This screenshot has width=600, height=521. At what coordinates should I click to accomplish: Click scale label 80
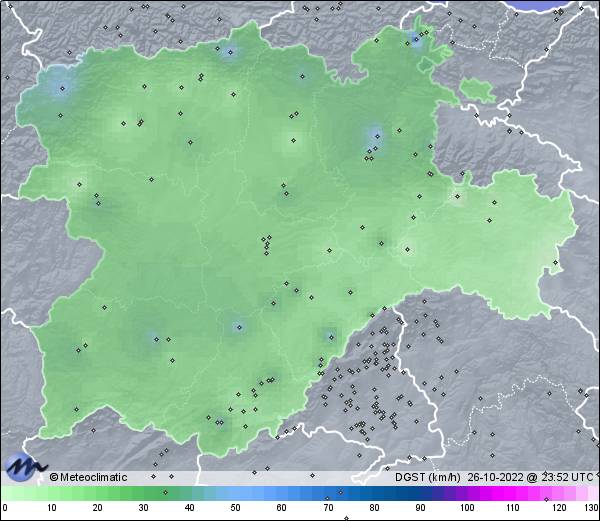click(374, 508)
